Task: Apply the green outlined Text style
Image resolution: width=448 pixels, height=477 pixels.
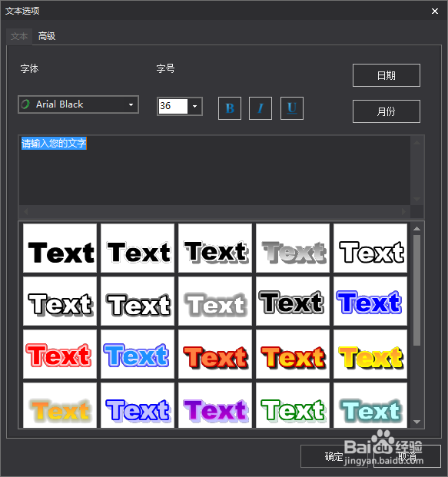Action: 293,406
